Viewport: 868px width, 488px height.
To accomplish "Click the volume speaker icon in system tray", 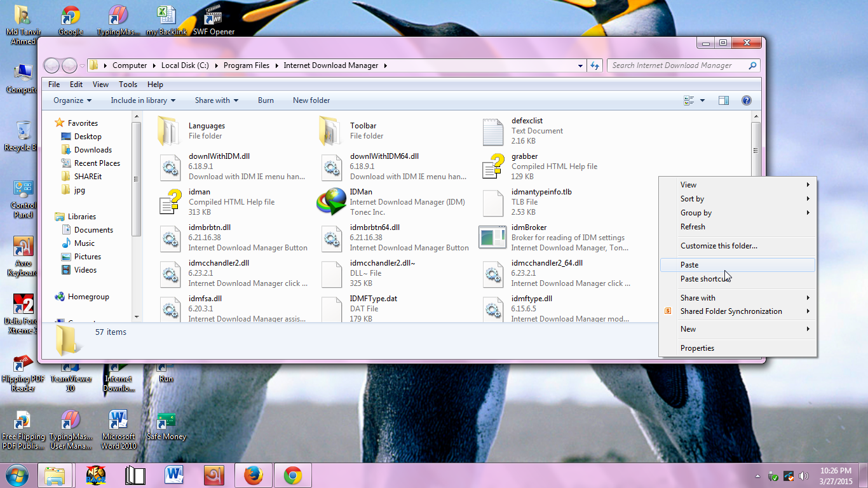I will pyautogui.click(x=804, y=476).
